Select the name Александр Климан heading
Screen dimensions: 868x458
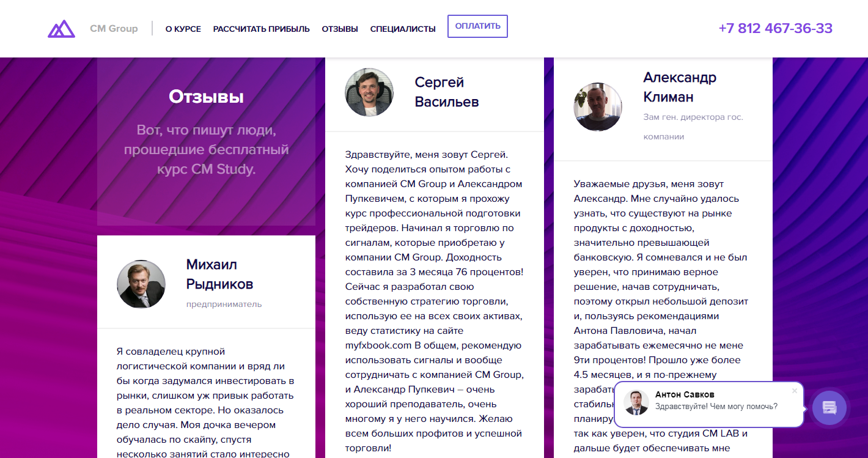pyautogui.click(x=680, y=87)
